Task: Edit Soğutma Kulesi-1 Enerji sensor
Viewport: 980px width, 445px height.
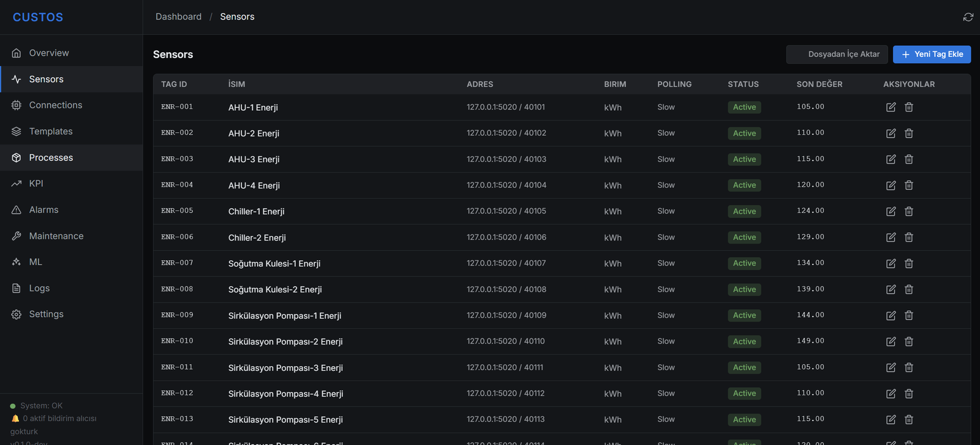Action: click(891, 263)
